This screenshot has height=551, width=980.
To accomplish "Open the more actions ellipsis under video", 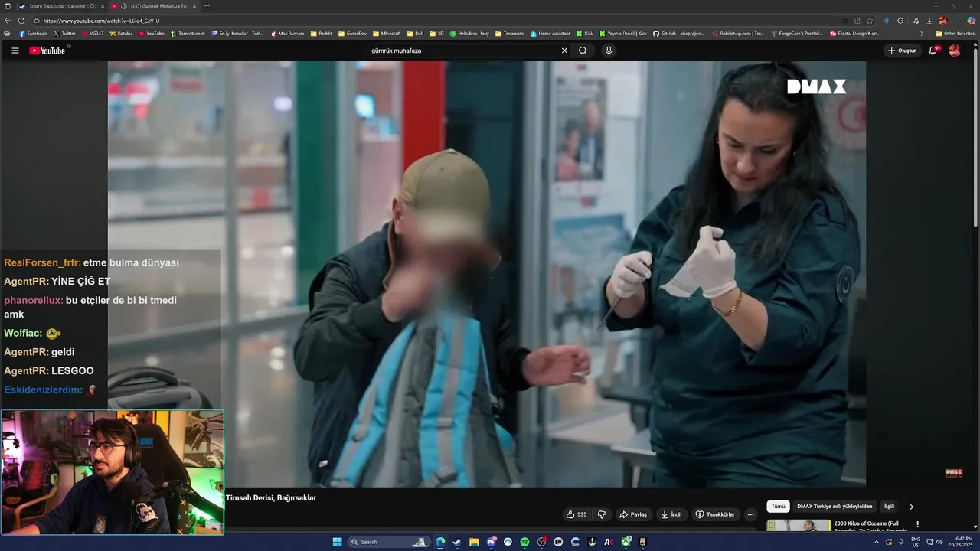I will (x=750, y=514).
